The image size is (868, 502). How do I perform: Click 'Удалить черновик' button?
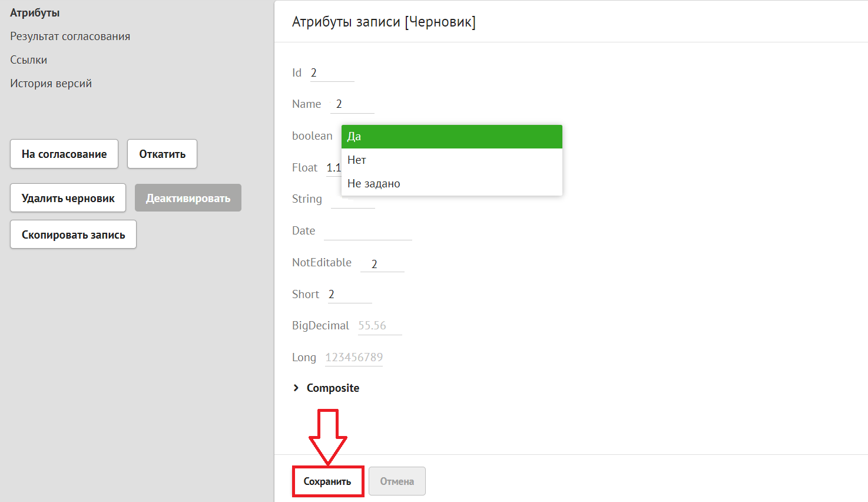pos(68,198)
